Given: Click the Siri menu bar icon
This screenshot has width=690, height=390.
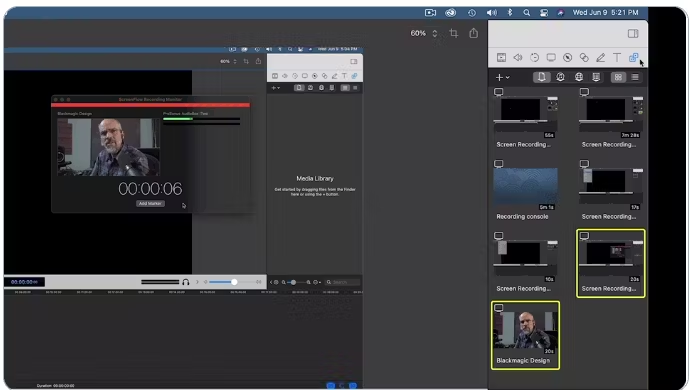Looking at the screenshot, I should (x=561, y=13).
